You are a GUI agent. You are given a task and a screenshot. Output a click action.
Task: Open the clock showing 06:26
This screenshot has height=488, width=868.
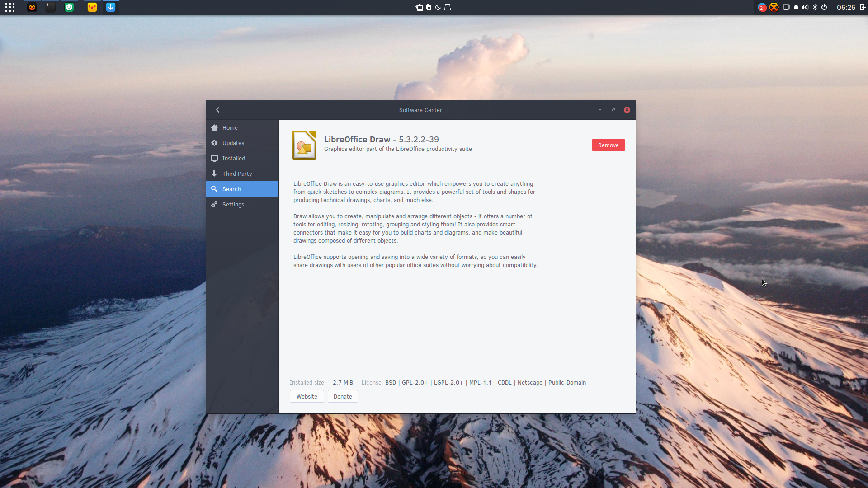pyautogui.click(x=846, y=7)
